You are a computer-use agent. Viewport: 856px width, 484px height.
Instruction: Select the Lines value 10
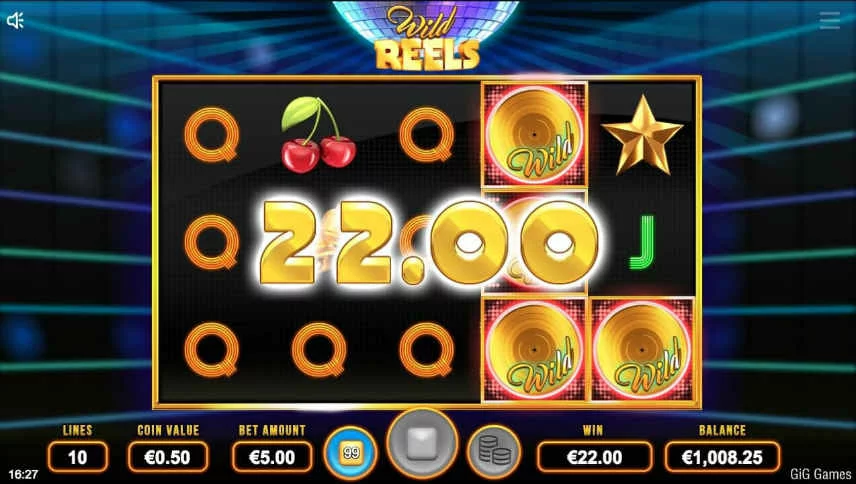click(x=78, y=457)
